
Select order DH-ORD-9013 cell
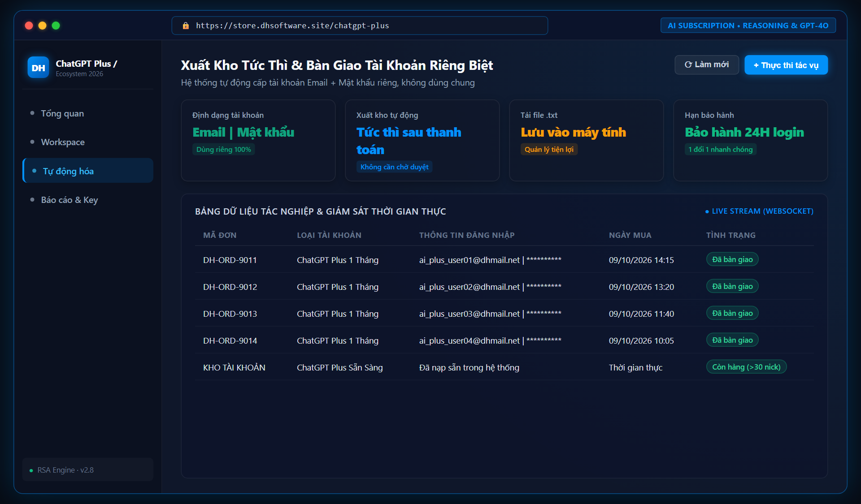click(230, 314)
